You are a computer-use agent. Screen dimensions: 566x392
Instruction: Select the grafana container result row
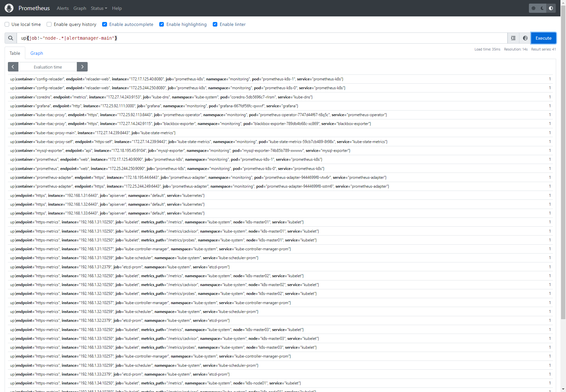pyautogui.click(x=280, y=106)
